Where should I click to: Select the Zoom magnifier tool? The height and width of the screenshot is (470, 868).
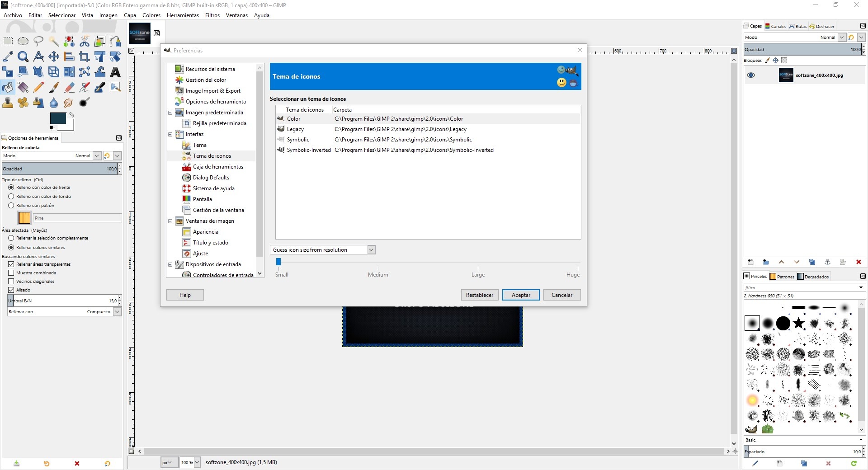(x=23, y=56)
